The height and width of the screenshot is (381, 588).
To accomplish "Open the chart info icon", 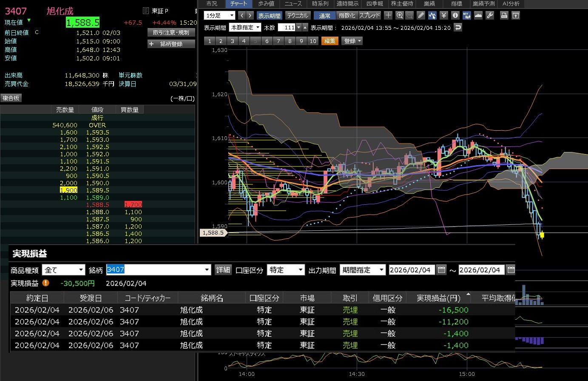I will click(x=455, y=15).
